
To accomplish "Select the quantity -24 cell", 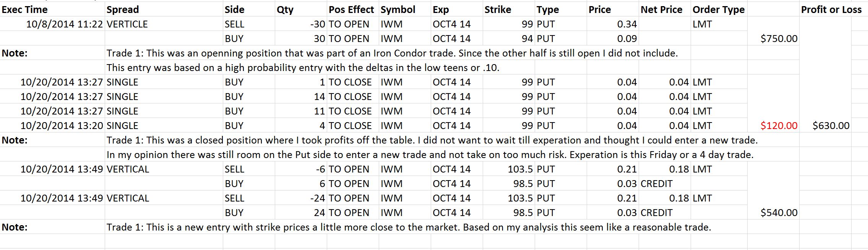I will [301, 198].
